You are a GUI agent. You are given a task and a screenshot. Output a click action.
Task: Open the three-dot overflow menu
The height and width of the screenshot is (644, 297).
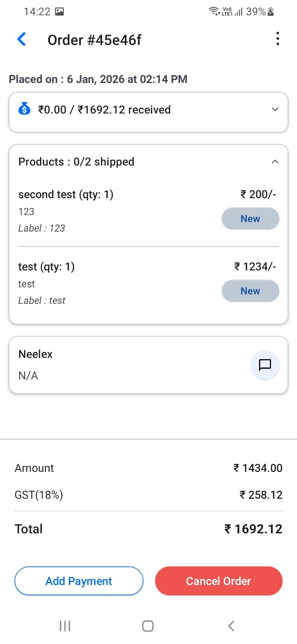point(278,39)
